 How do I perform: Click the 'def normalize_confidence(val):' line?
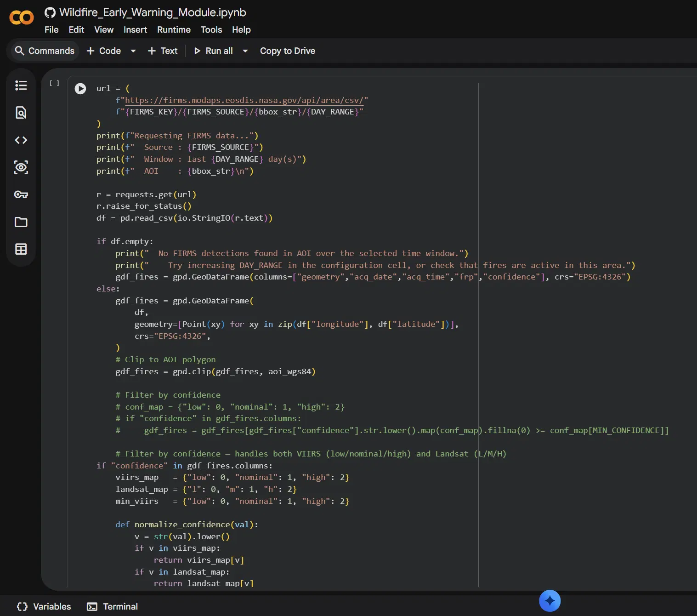point(187,525)
